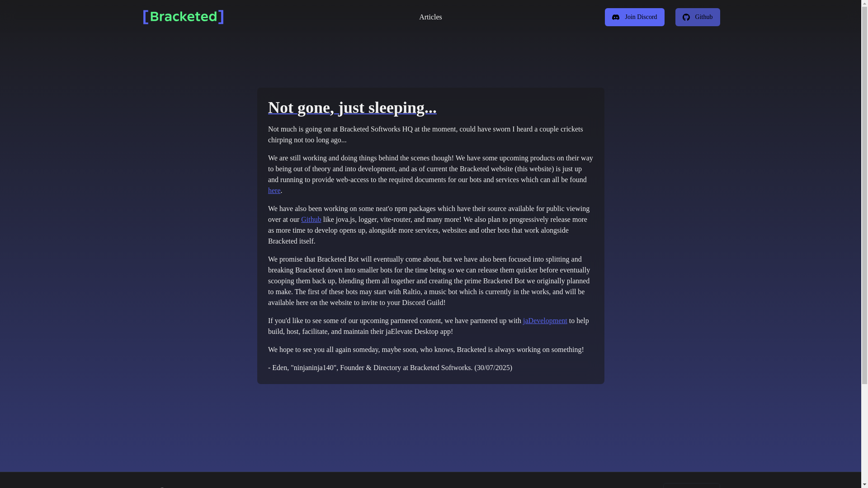Viewport: 868px width, 488px height.
Task: Click the Join Discord button
Action: point(634,17)
